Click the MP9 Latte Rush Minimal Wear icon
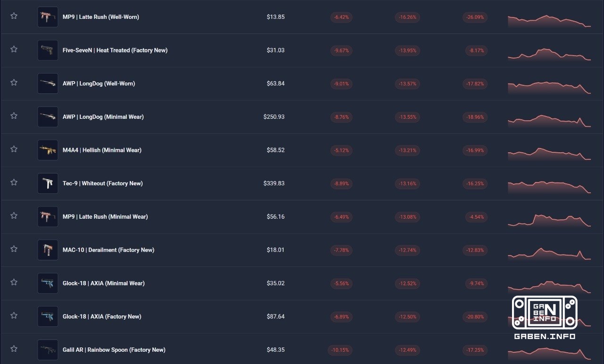The image size is (604, 364). click(x=48, y=216)
